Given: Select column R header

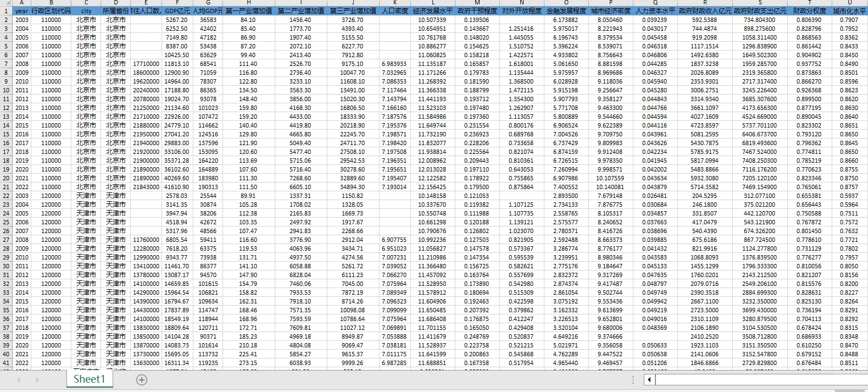Looking at the screenshot, I should click(705, 3).
